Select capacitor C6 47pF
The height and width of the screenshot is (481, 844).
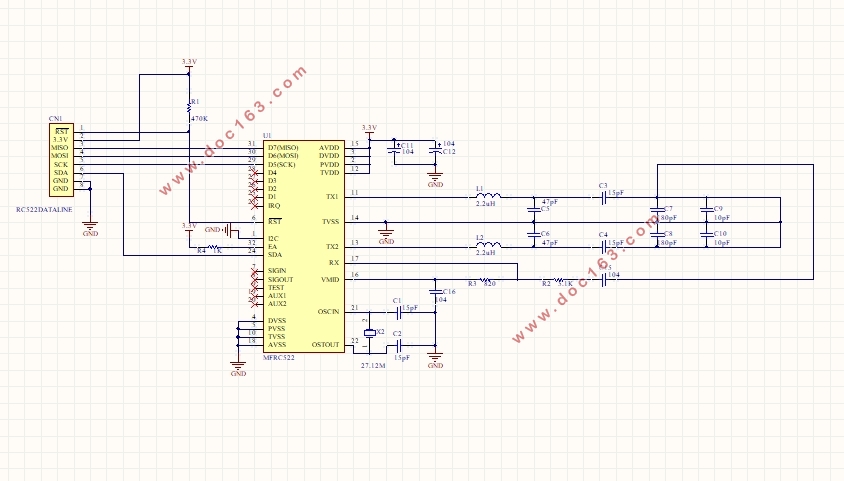tap(533, 235)
